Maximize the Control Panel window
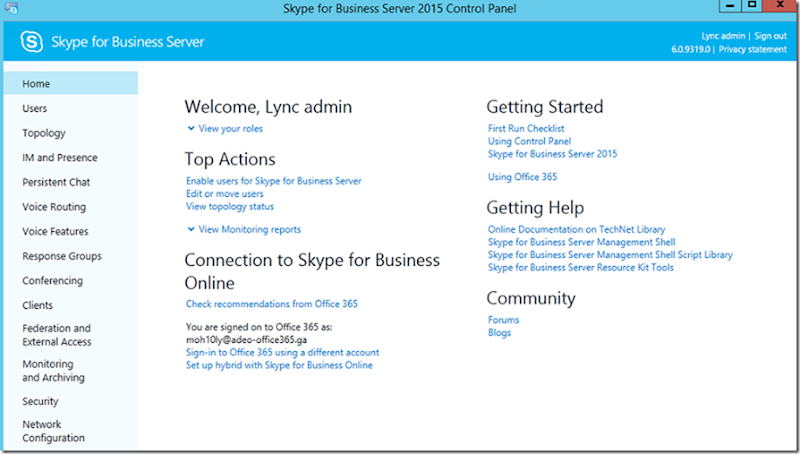This screenshot has height=454, width=800. pyautogui.click(x=752, y=6)
